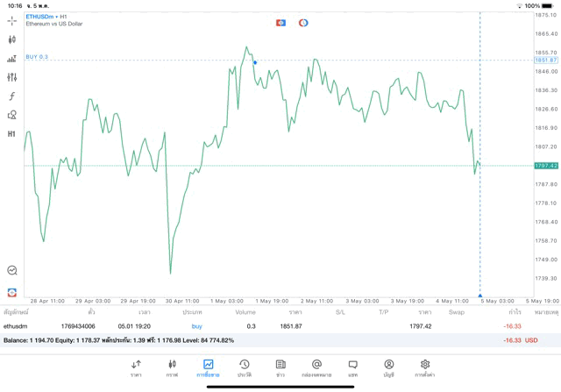Tap the red-blue icon at sidebar bottom
This screenshot has width=561, height=392.
[11, 292]
